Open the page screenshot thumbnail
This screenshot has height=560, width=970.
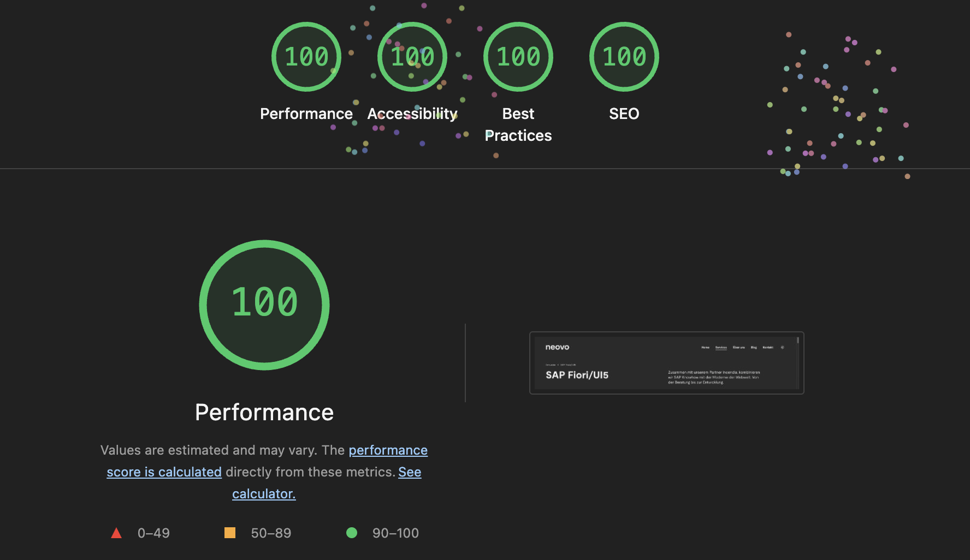pyautogui.click(x=667, y=363)
